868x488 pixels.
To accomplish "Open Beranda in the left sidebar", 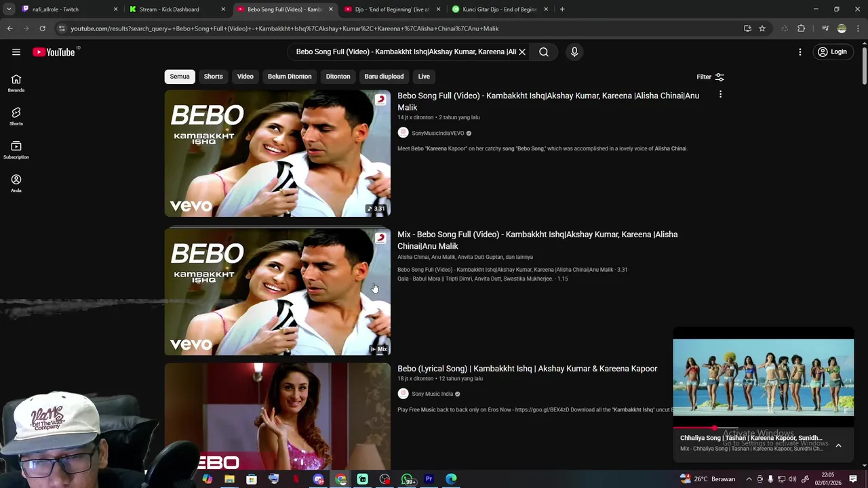I will coord(16,83).
